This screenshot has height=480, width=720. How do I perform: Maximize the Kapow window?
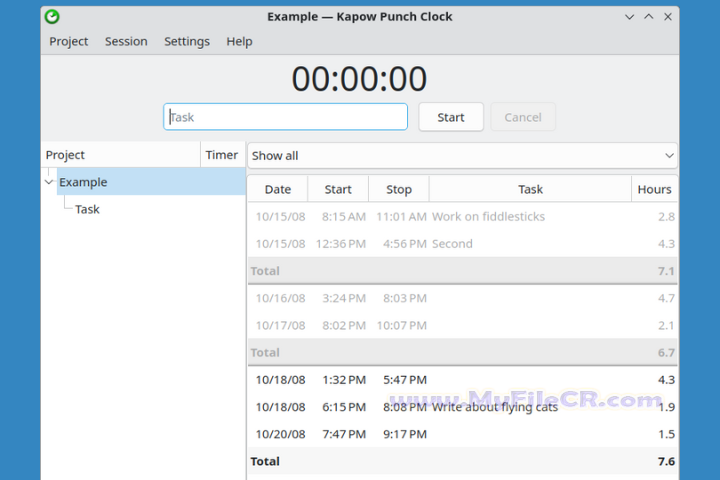pos(648,17)
